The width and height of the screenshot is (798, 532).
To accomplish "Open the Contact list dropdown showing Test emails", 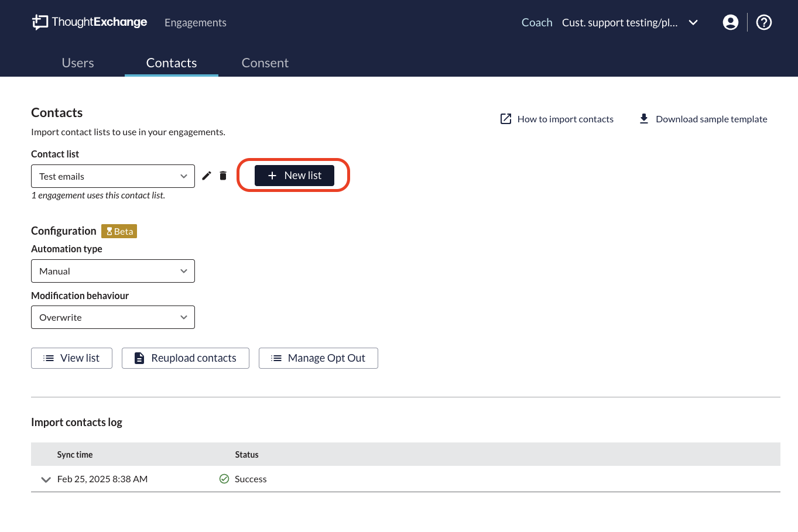I will click(113, 176).
